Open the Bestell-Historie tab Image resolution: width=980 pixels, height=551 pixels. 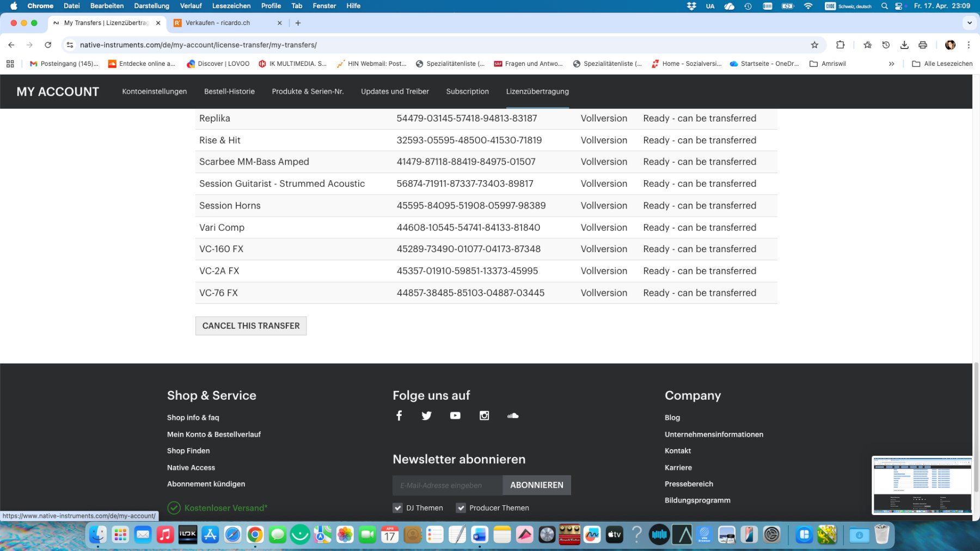pyautogui.click(x=229, y=91)
